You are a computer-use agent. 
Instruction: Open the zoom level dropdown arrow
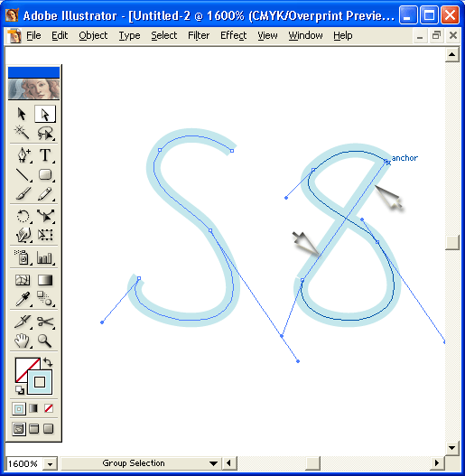coord(50,464)
